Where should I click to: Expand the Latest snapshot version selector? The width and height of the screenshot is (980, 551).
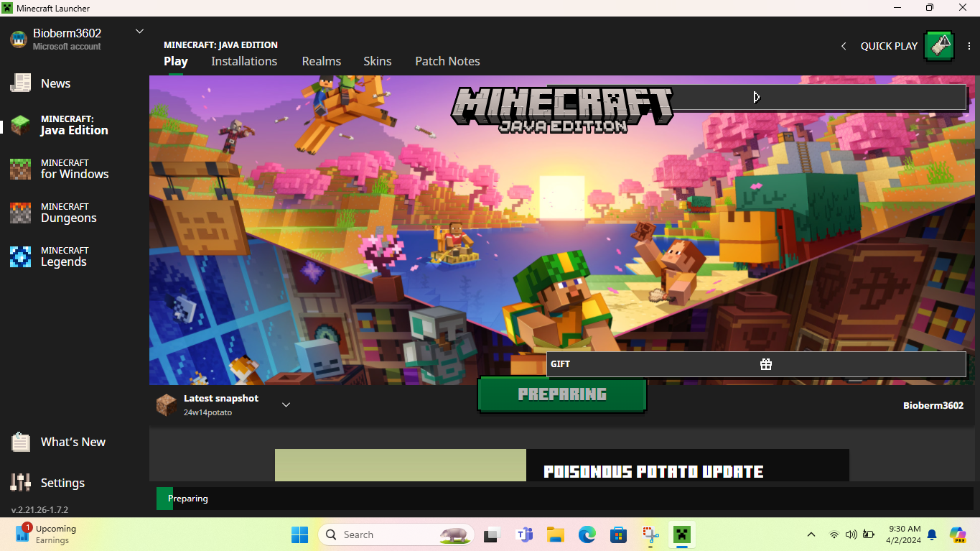point(286,405)
